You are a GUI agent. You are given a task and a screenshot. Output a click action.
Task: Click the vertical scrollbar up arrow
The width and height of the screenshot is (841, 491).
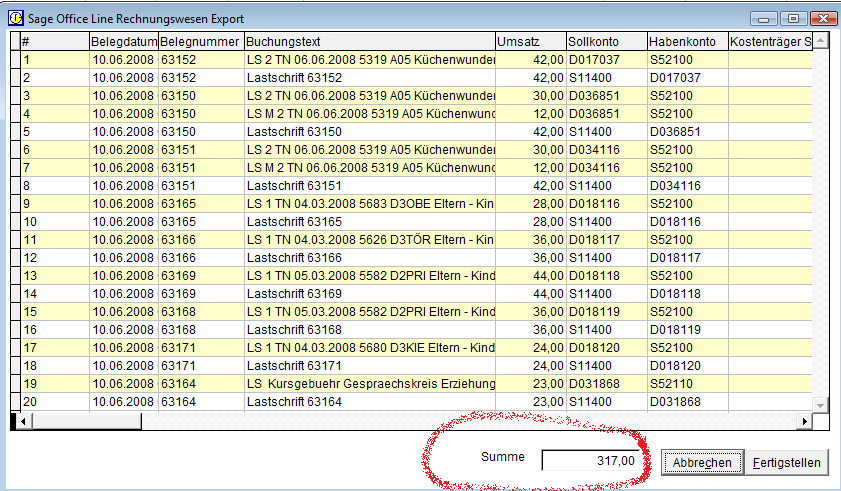(821, 41)
